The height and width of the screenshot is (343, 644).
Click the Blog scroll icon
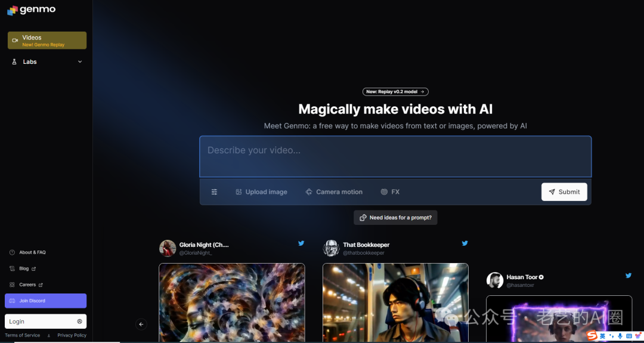12,268
